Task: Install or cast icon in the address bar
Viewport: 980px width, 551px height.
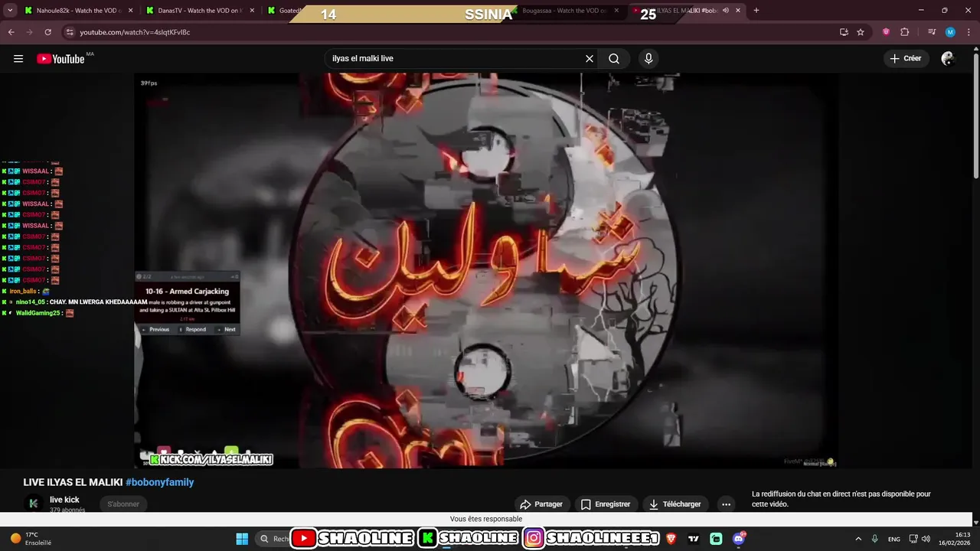Action: (844, 32)
